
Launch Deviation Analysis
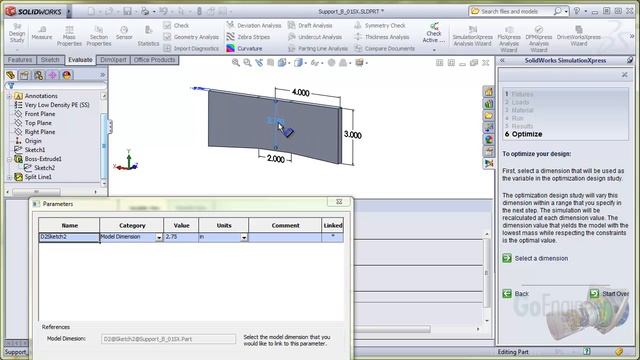pyautogui.click(x=254, y=25)
